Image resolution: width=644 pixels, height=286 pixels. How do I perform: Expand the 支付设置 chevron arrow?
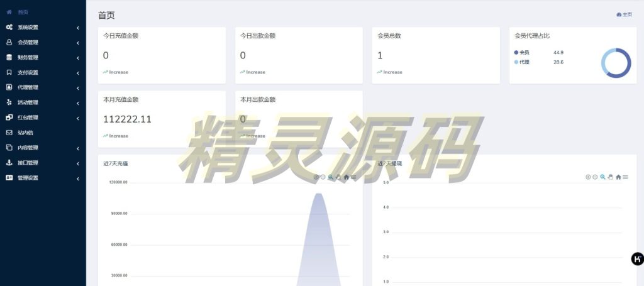click(77, 73)
